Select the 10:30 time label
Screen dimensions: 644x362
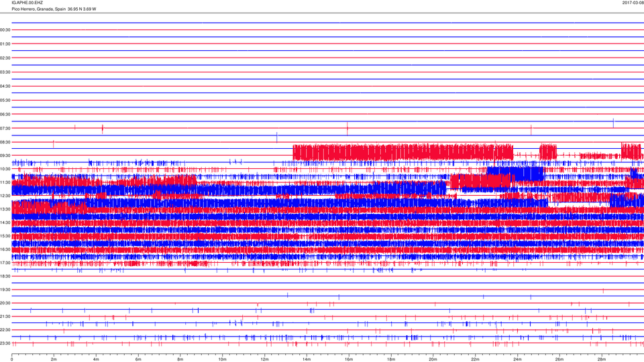(5, 169)
